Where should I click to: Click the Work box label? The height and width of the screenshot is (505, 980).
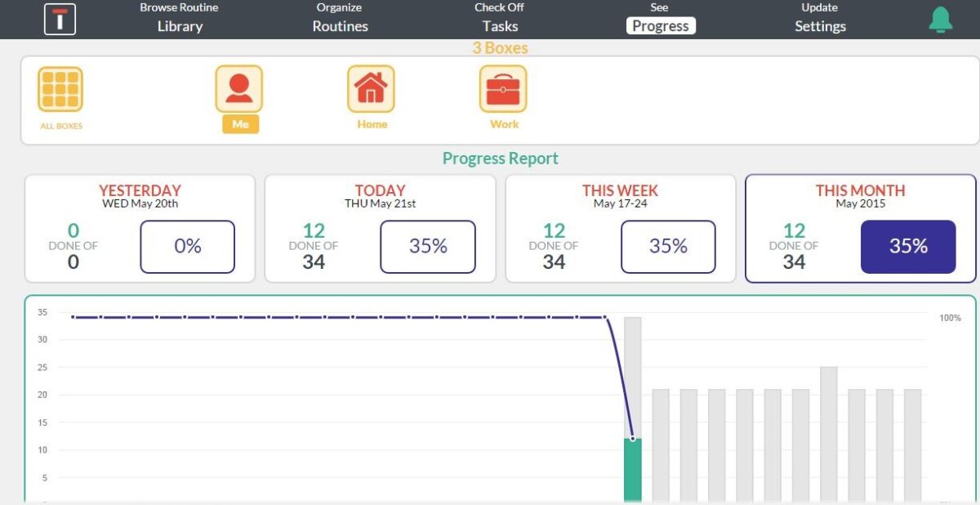[x=504, y=124]
